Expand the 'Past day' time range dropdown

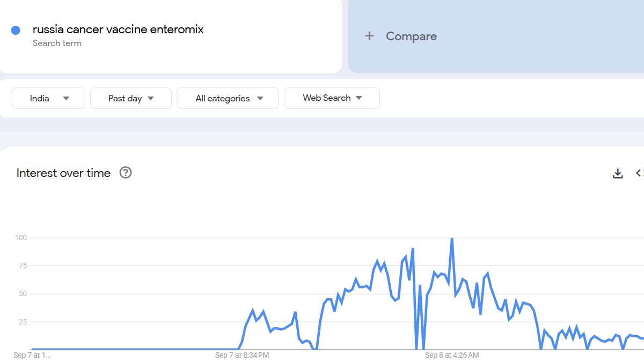[x=131, y=98]
